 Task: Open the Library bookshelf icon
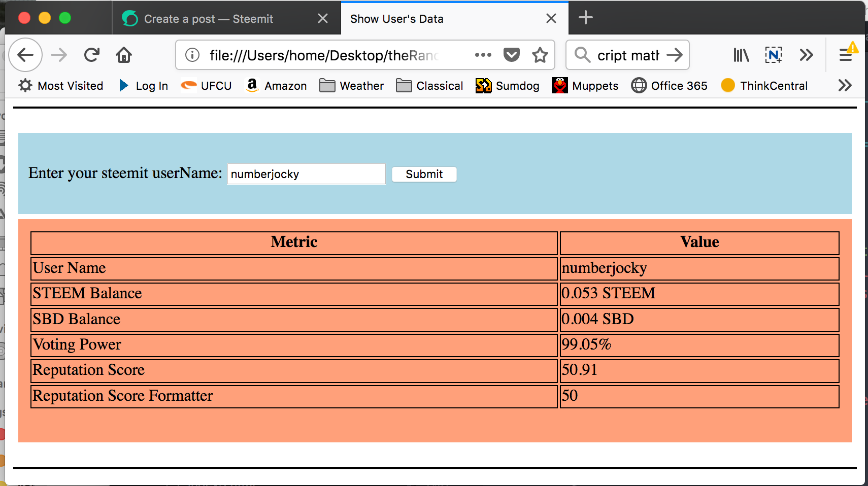pos(741,55)
